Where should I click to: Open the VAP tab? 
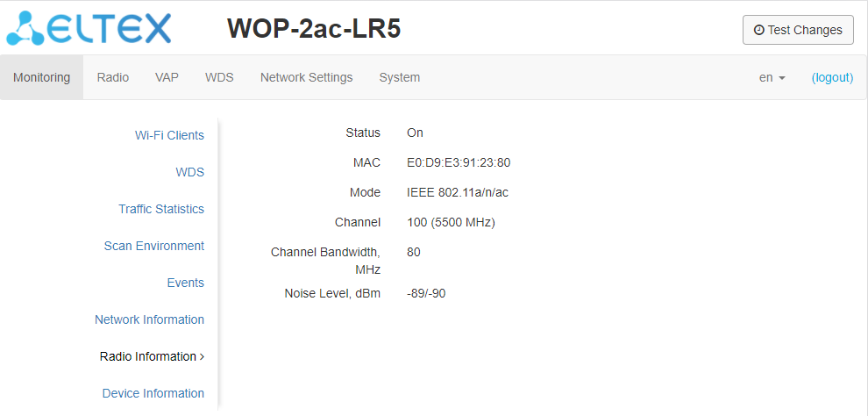[167, 77]
